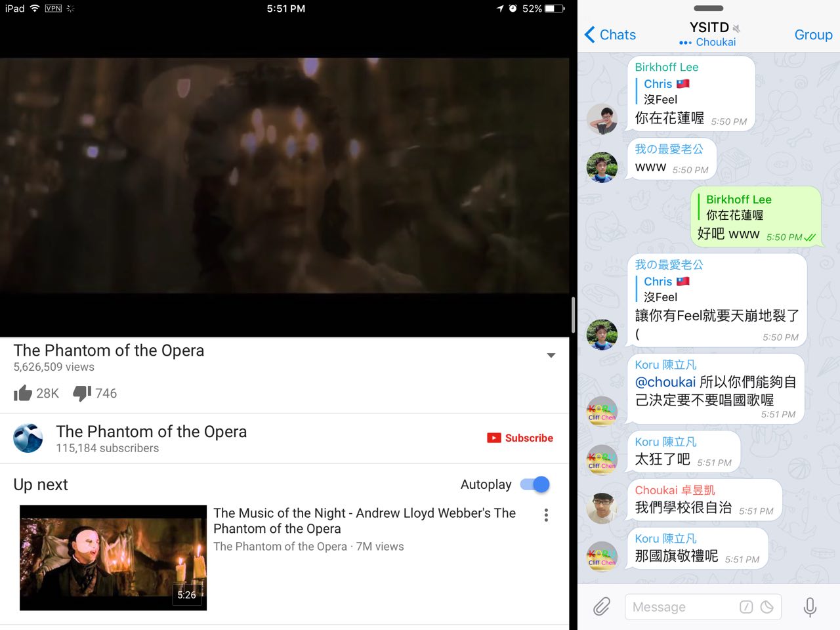The image size is (840, 630).
Task: Open the sticker panel icon
Action: point(766,607)
